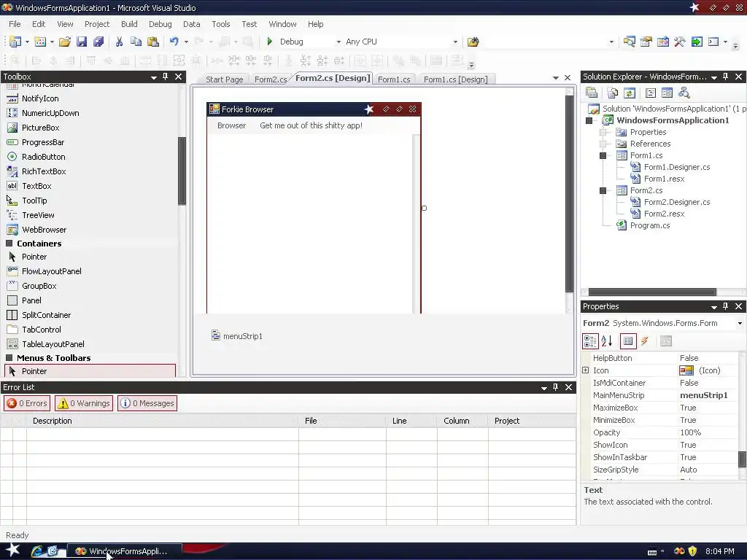This screenshot has height=560, width=747.
Task: Click the Undo arrow icon
Action: point(174,42)
